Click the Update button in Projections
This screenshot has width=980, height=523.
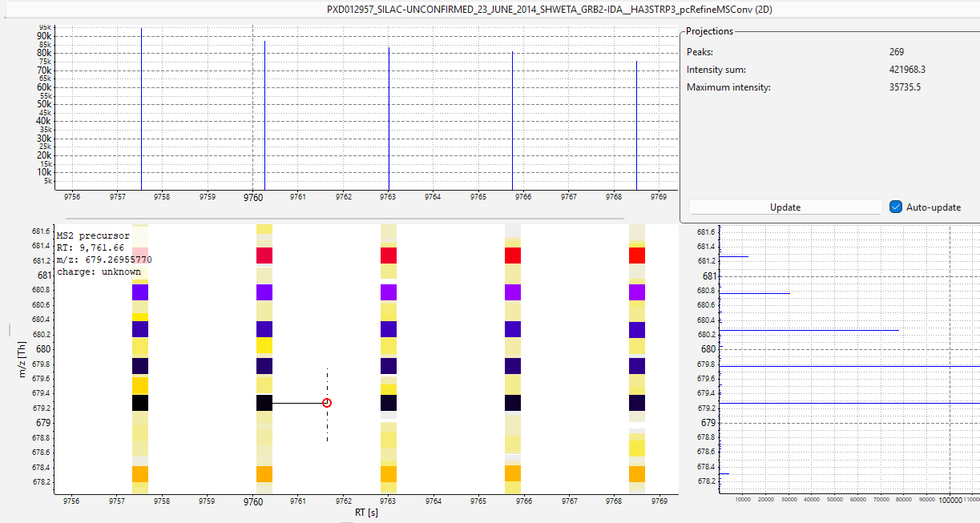point(785,207)
